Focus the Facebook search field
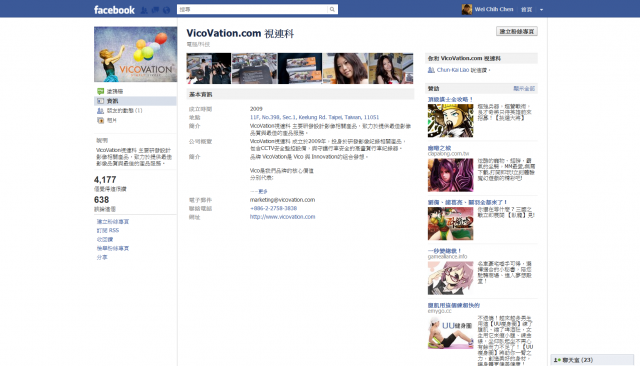640x366 pixels. pos(252,9)
